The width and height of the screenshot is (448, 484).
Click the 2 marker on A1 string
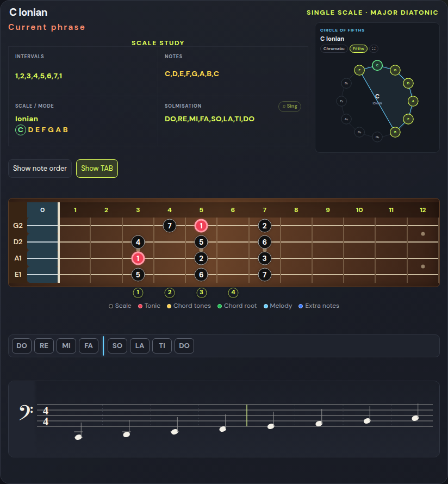(201, 258)
